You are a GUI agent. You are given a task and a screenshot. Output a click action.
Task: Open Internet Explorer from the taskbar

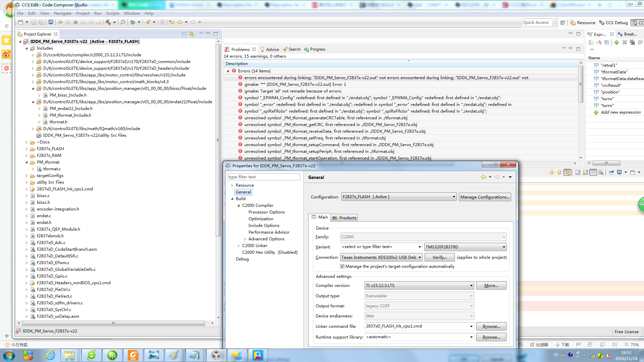click(x=50, y=355)
